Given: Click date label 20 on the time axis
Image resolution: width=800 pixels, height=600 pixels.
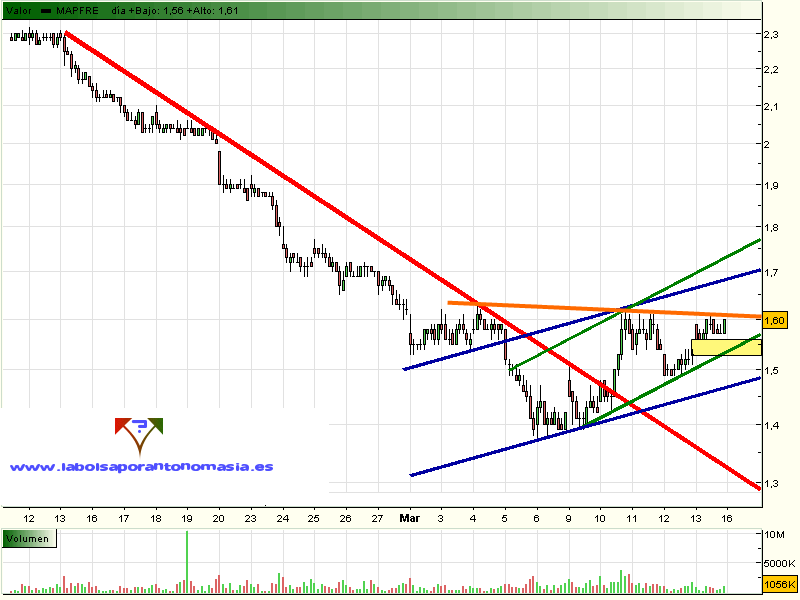Looking at the screenshot, I should coord(218,518).
